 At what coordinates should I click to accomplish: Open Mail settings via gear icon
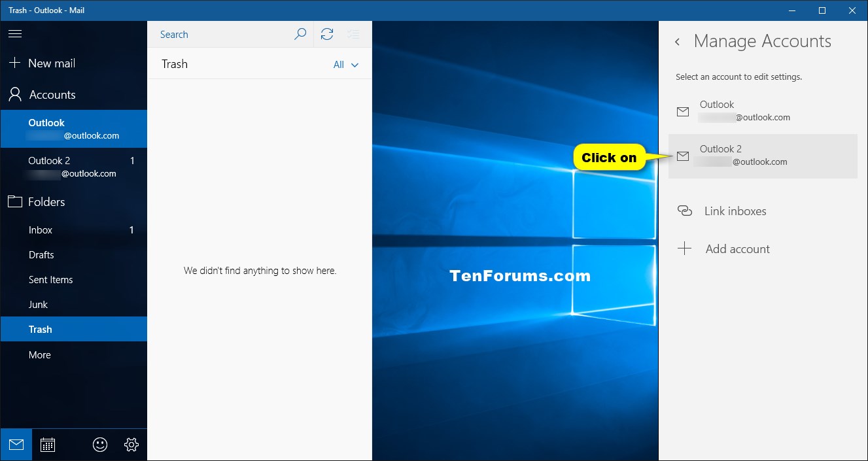[131, 445]
